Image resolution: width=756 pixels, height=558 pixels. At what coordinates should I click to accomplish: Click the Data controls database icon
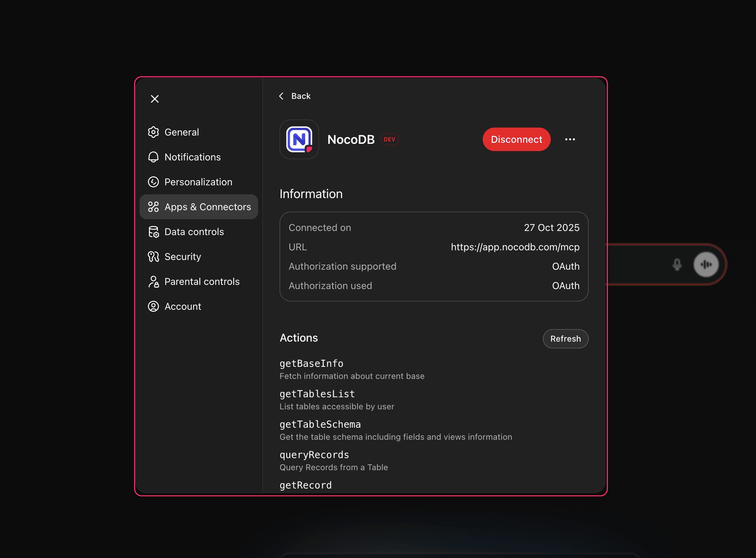pyautogui.click(x=153, y=232)
